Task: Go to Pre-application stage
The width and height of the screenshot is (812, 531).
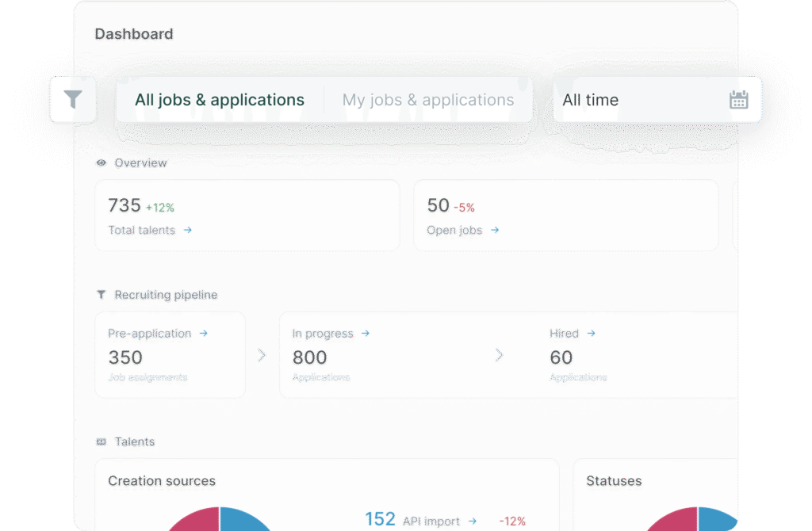Action: tap(150, 334)
